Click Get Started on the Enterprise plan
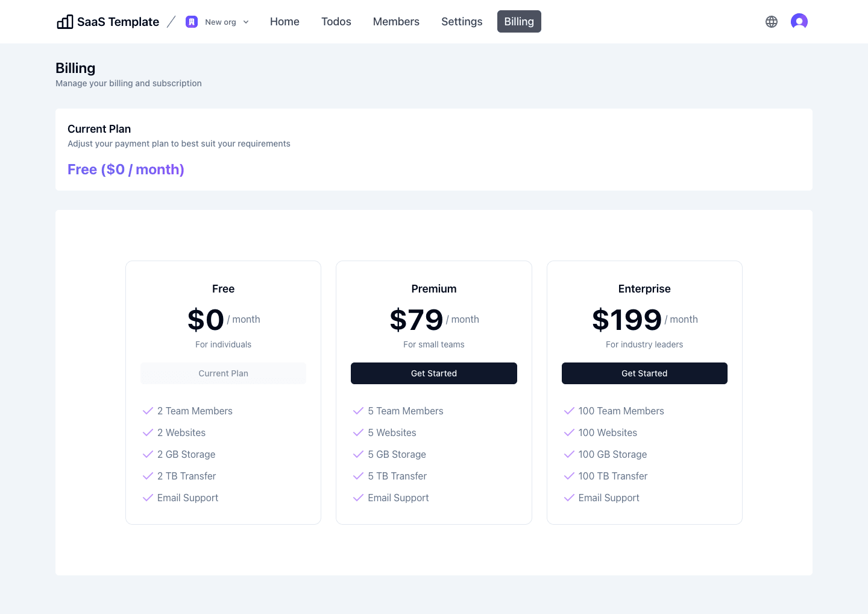Viewport: 868px width, 614px height. click(x=644, y=373)
